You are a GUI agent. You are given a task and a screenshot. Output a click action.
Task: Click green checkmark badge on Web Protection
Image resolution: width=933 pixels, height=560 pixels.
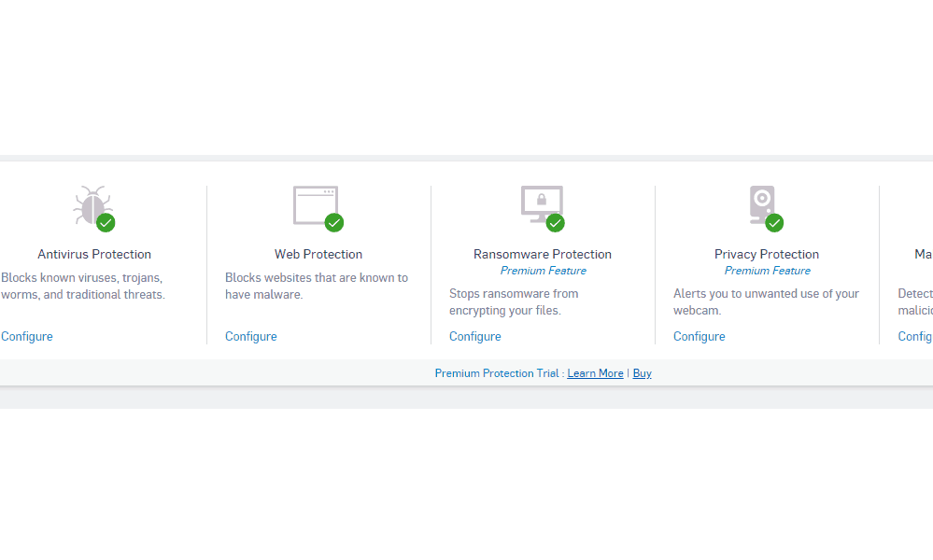pyautogui.click(x=334, y=223)
